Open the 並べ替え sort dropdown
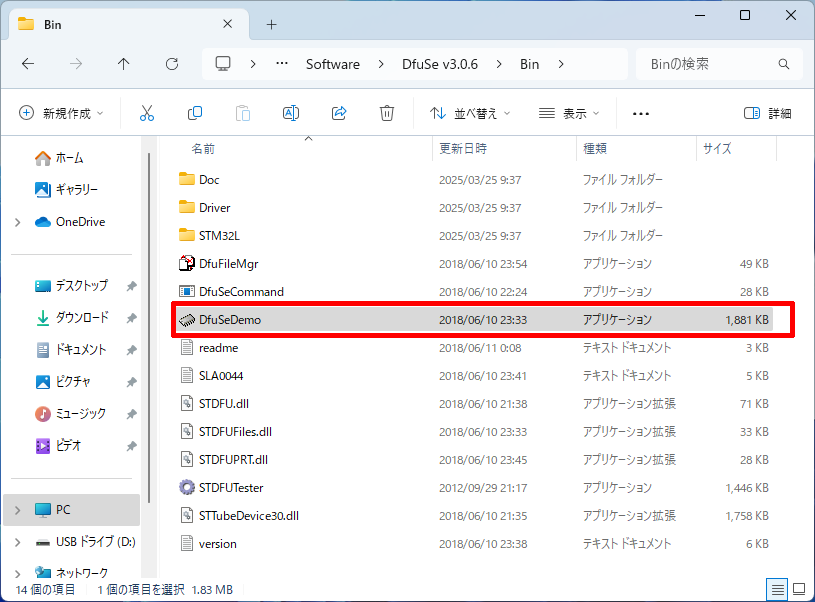Image resolution: width=815 pixels, height=602 pixels. (x=470, y=113)
